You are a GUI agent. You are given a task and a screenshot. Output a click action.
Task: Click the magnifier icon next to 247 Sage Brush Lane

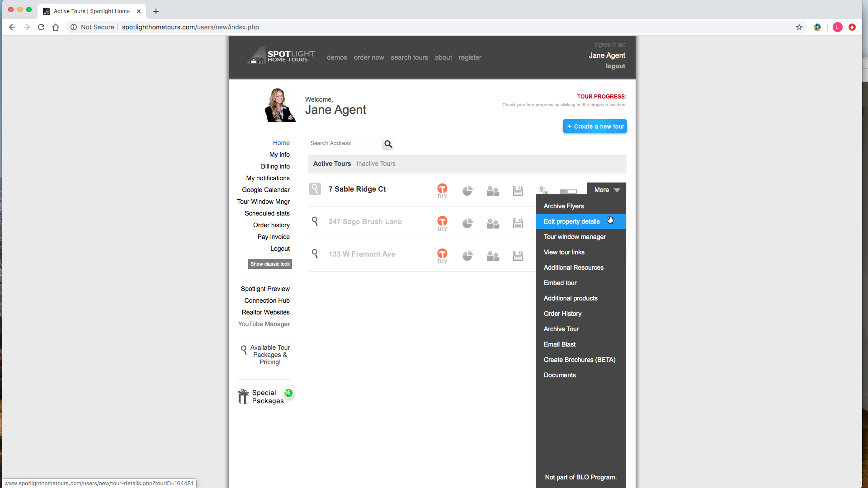[315, 221]
